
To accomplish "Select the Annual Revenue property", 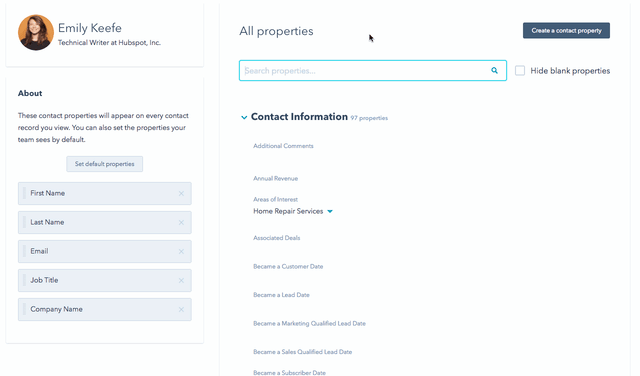I will pyautogui.click(x=276, y=178).
